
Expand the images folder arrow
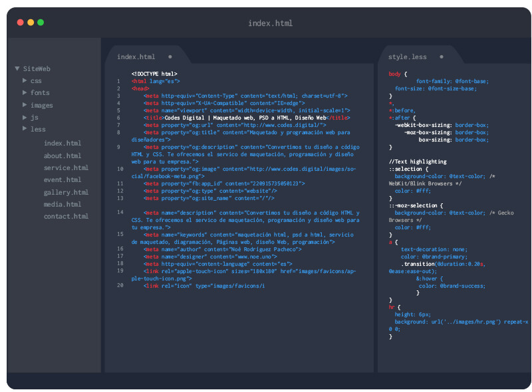(x=25, y=104)
